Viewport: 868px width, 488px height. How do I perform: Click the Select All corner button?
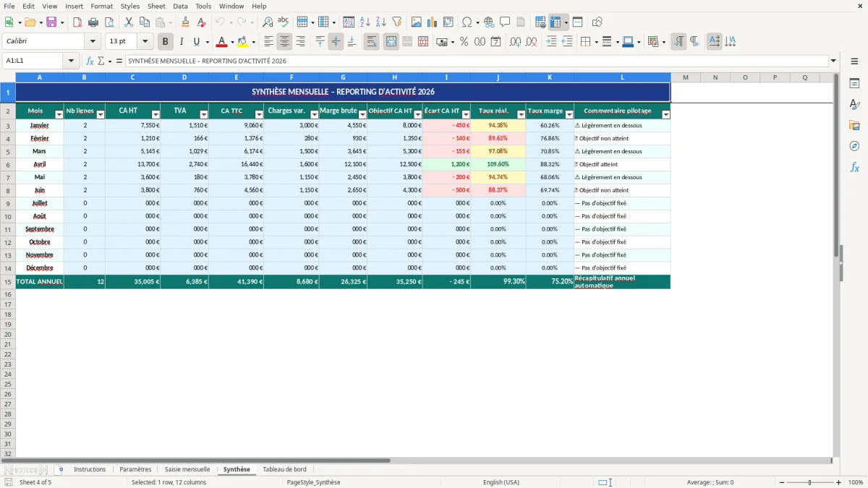(7, 77)
